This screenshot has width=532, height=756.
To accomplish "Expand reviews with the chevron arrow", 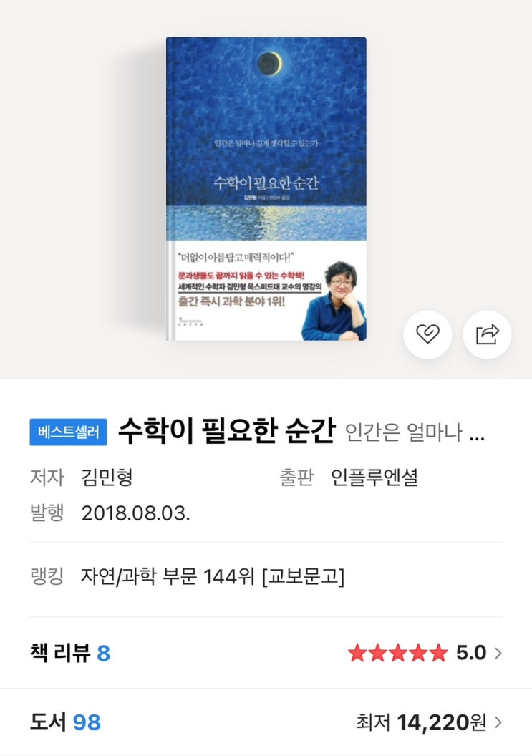I will [498, 654].
